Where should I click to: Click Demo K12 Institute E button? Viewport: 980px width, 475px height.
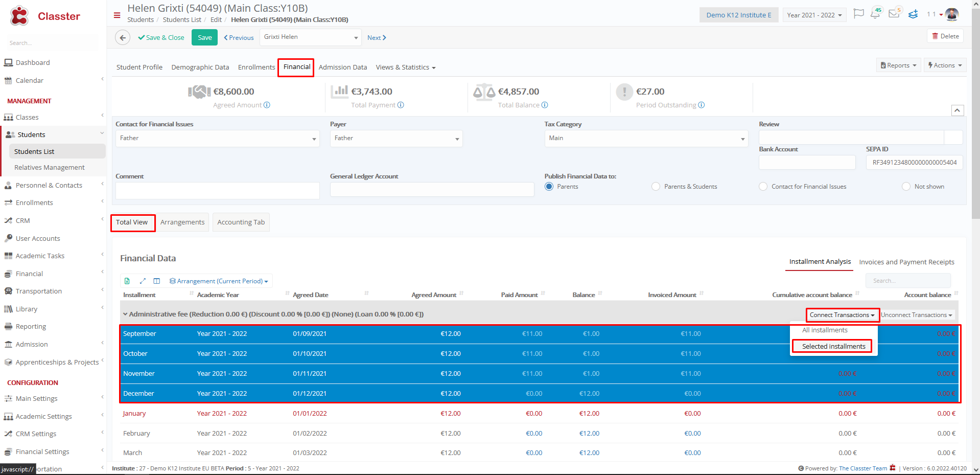(x=739, y=15)
